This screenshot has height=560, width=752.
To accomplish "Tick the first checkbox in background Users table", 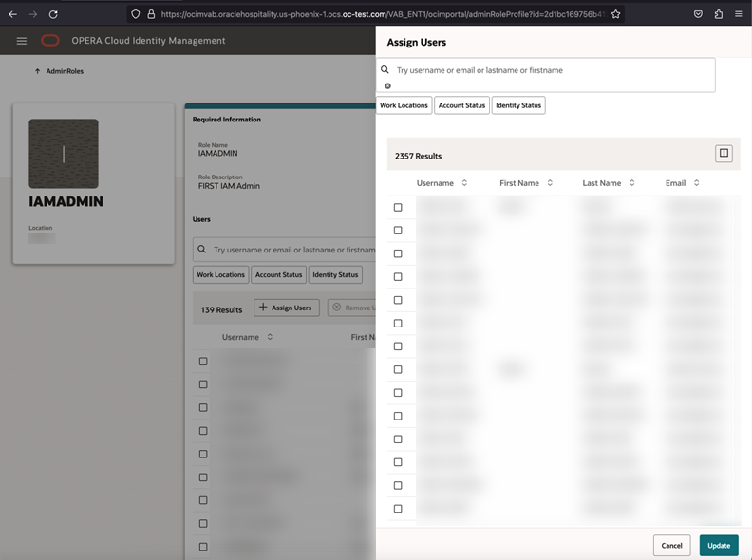I will point(203,362).
